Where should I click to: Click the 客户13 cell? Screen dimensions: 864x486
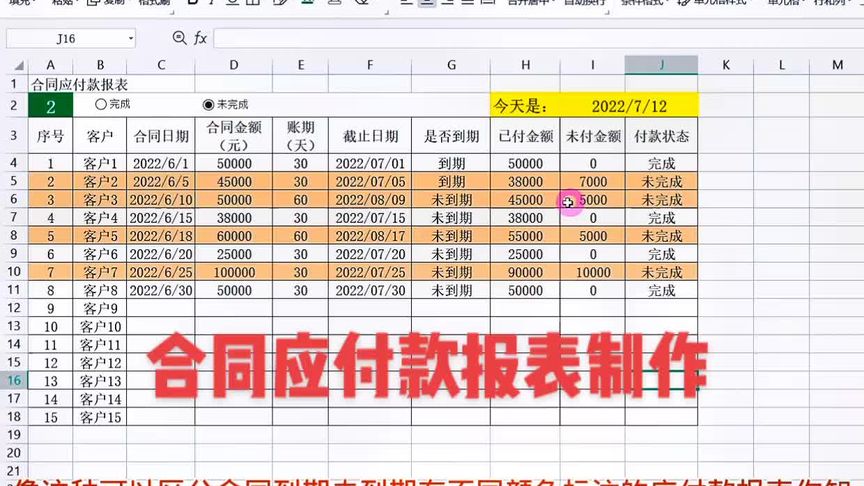click(100, 381)
